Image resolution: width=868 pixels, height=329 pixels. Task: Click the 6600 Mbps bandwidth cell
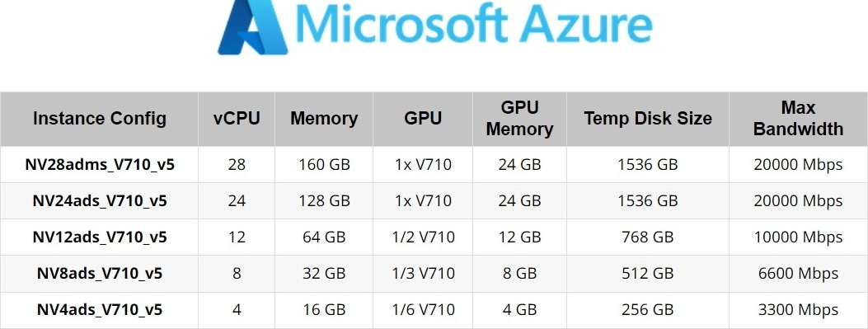798,273
